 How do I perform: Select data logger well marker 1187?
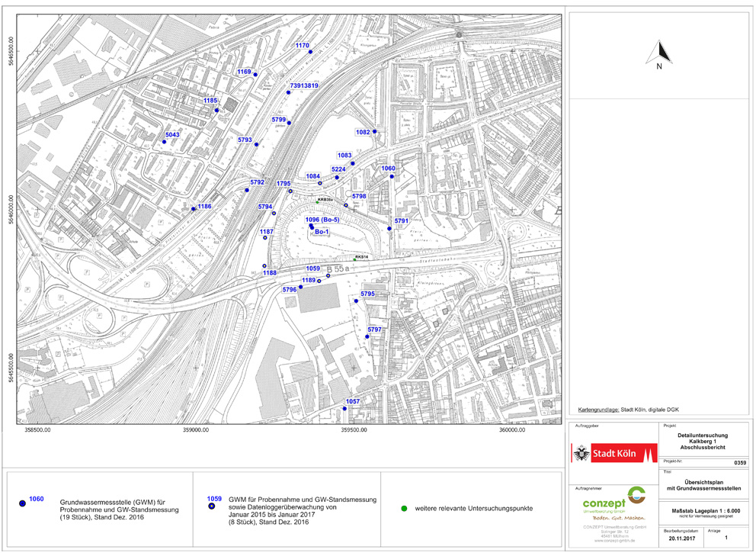coord(265,238)
